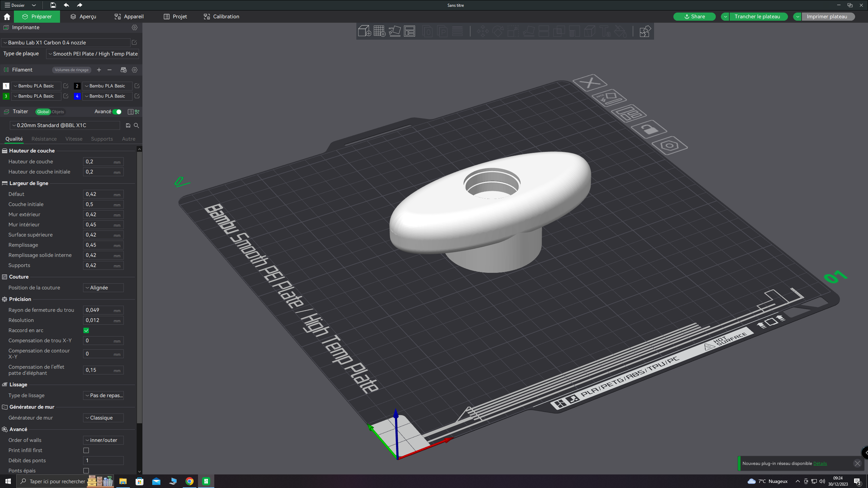
Task: Open Trancher le plateau dropdown arrow
Action: (725, 17)
